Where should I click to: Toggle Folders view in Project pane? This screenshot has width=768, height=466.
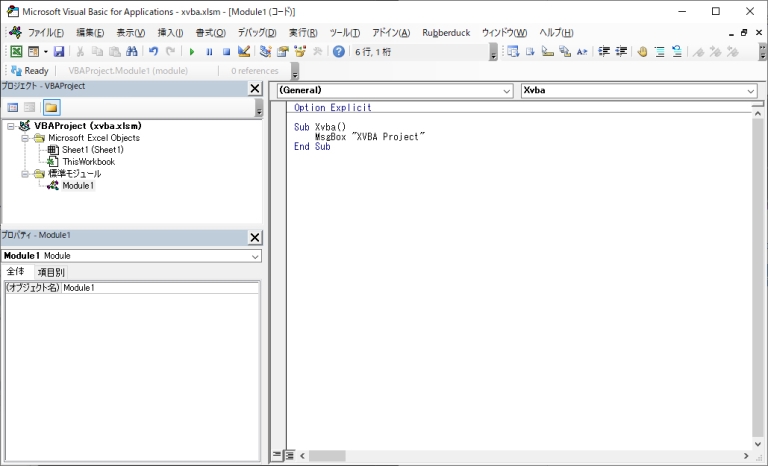click(50, 107)
